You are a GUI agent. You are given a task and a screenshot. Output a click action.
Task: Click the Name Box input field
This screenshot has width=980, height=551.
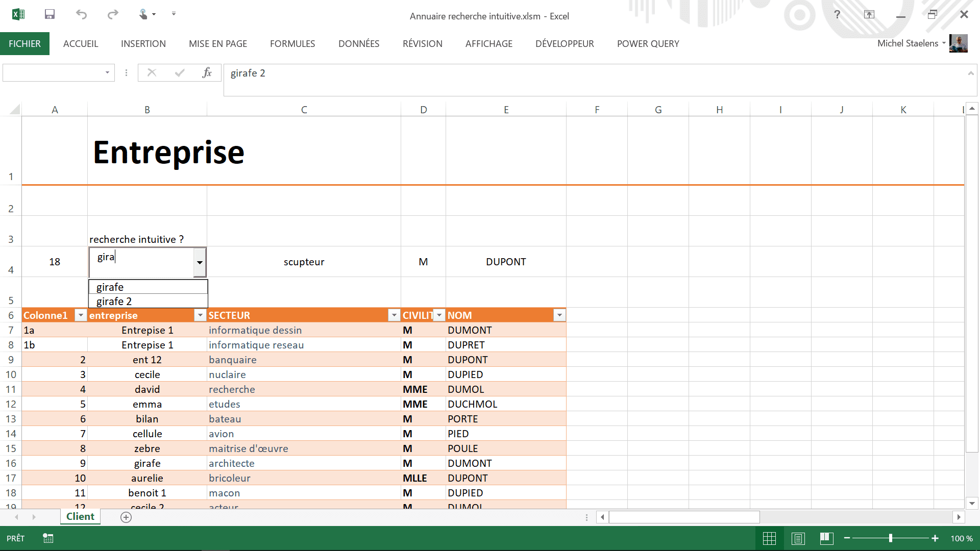coord(54,73)
